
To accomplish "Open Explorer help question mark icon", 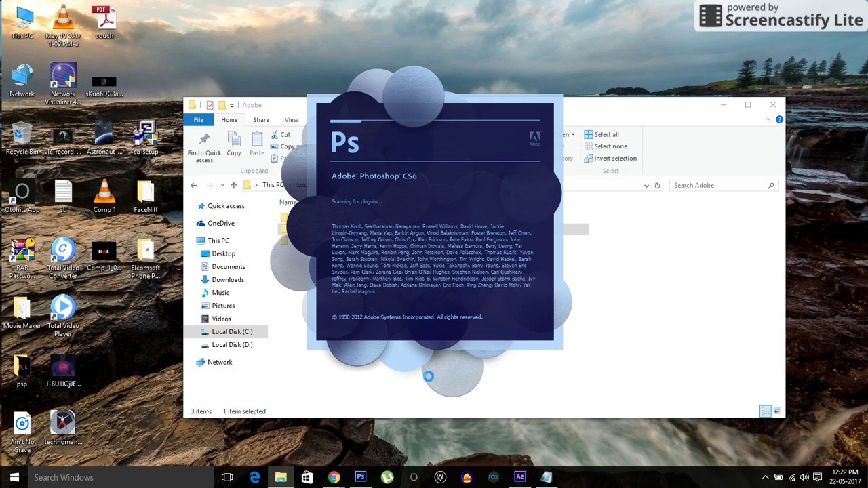I will 779,119.
